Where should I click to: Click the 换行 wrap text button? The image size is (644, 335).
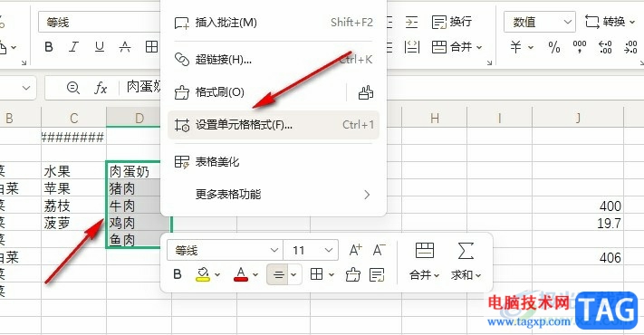click(451, 22)
